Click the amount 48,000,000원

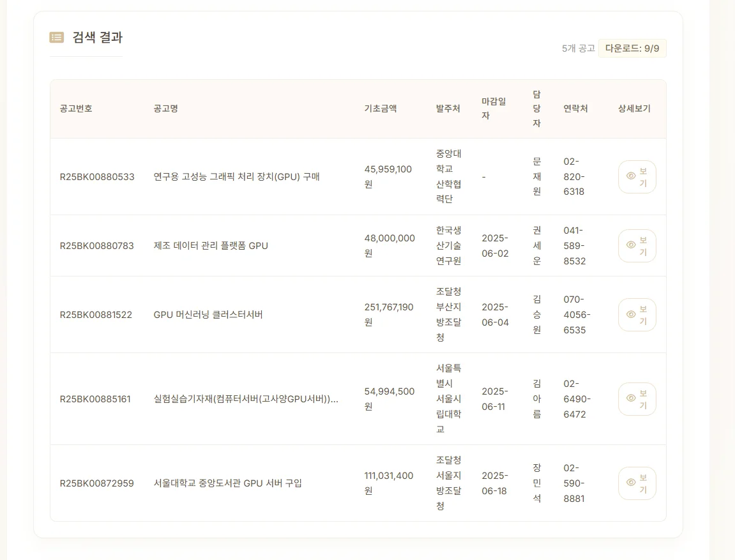tap(390, 246)
